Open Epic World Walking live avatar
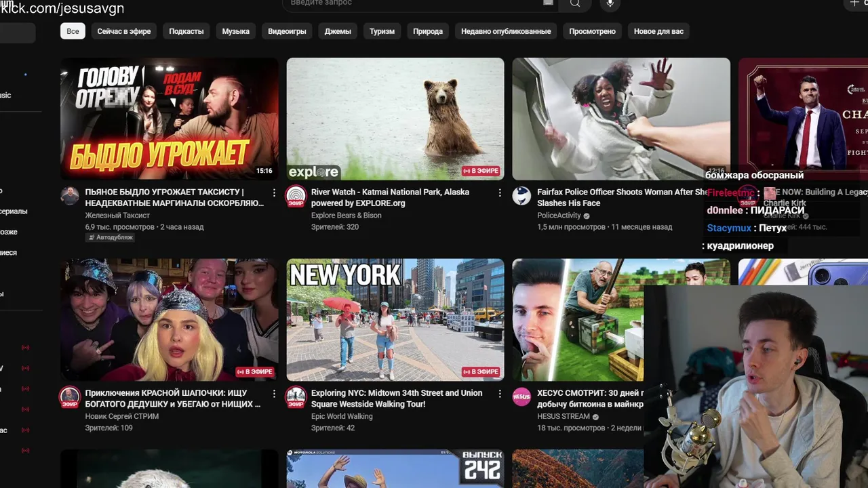The width and height of the screenshot is (868, 488). (296, 396)
